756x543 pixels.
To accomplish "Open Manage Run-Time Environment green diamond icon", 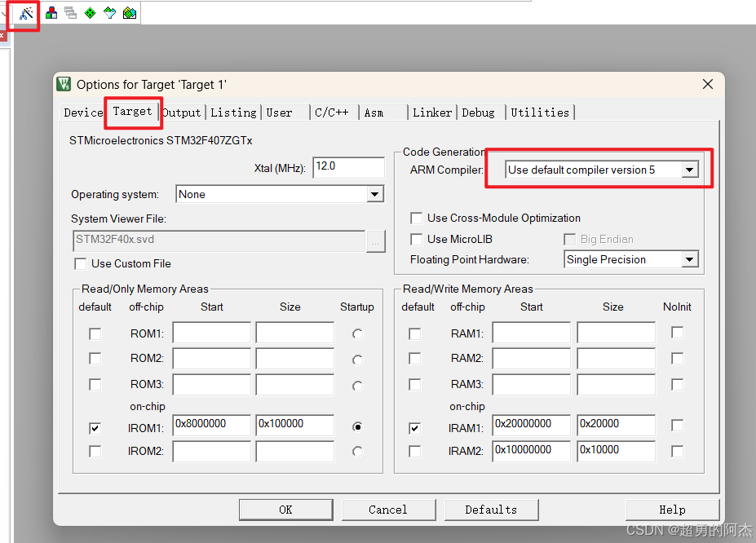I will [x=91, y=13].
